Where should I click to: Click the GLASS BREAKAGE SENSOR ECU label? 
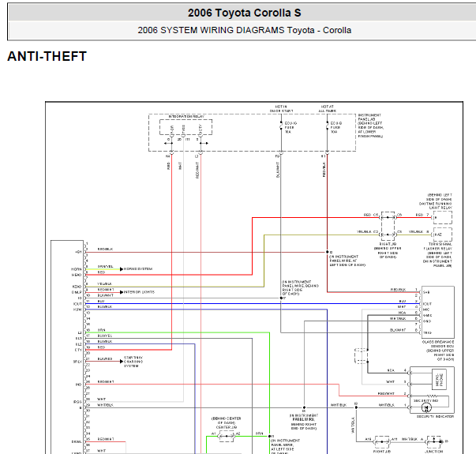(439, 351)
